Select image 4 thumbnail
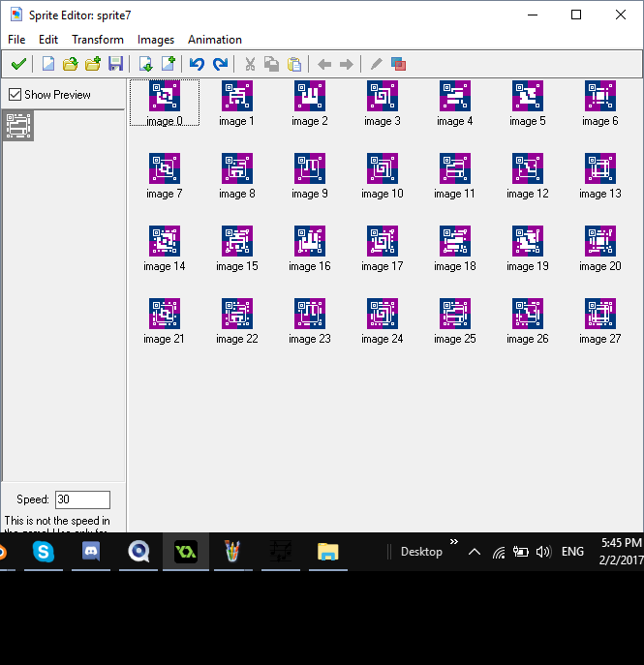This screenshot has width=644, height=665. pyautogui.click(x=455, y=96)
